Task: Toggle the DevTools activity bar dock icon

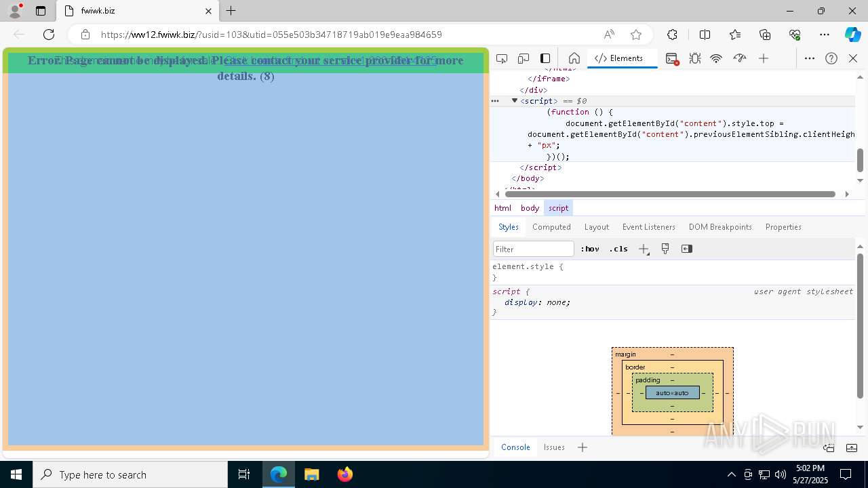Action: coord(545,58)
